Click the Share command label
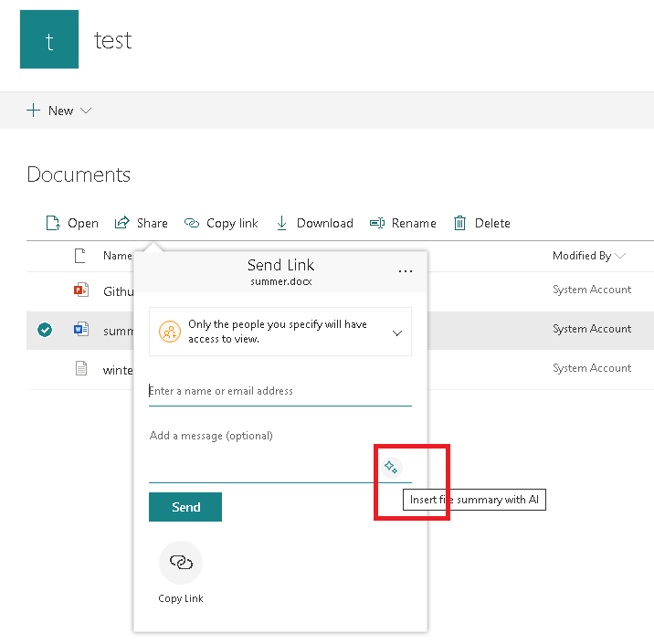654x644 pixels. coord(153,223)
